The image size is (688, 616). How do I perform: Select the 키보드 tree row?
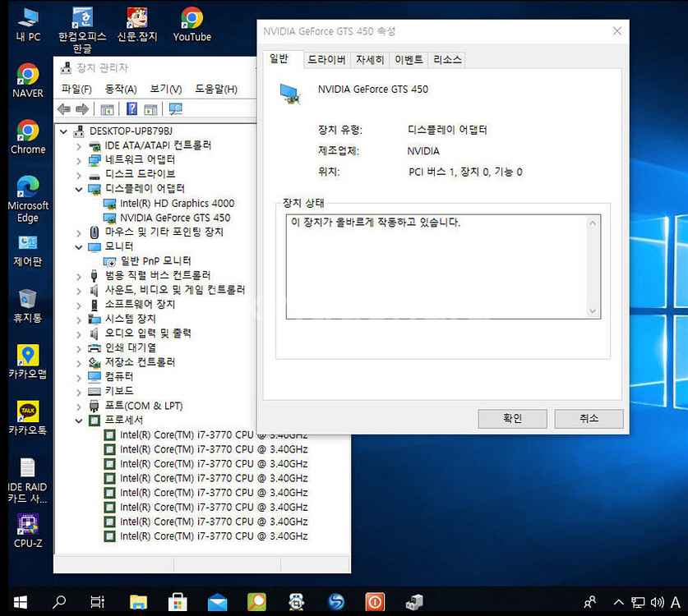(x=111, y=391)
